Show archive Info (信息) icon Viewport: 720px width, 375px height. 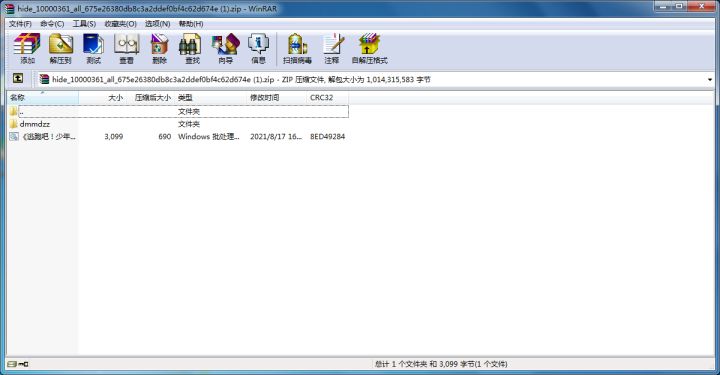tap(259, 49)
